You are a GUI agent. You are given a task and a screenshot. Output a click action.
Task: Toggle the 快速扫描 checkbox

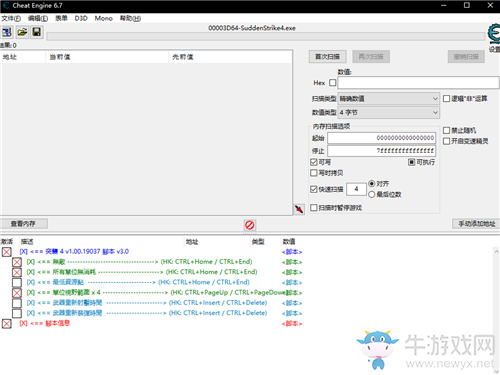pyautogui.click(x=313, y=189)
